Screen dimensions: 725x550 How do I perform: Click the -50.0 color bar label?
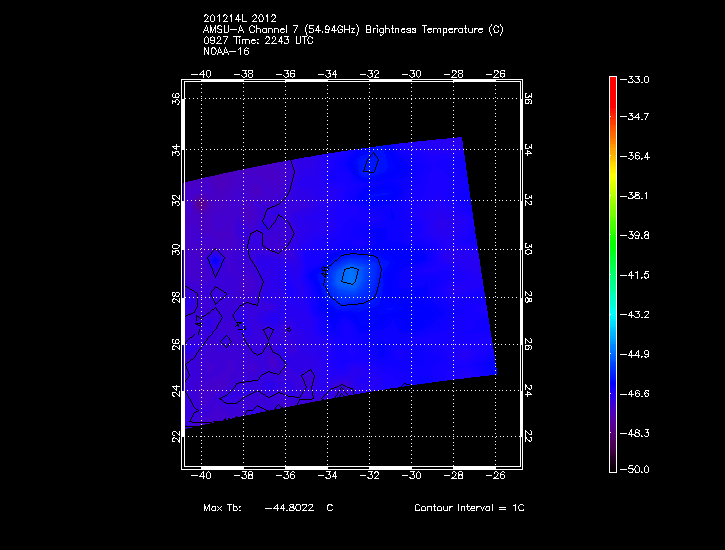[638, 469]
